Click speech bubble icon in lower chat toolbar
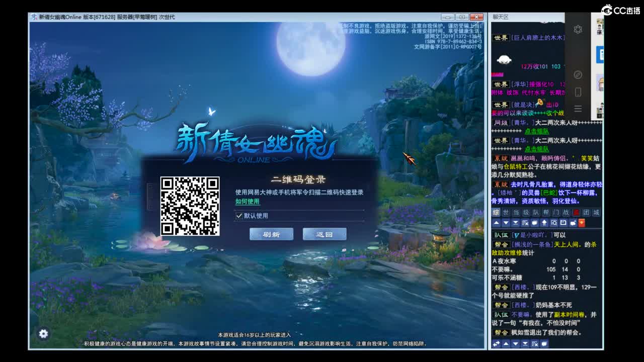The width and height of the screenshot is (644, 362). click(544, 344)
